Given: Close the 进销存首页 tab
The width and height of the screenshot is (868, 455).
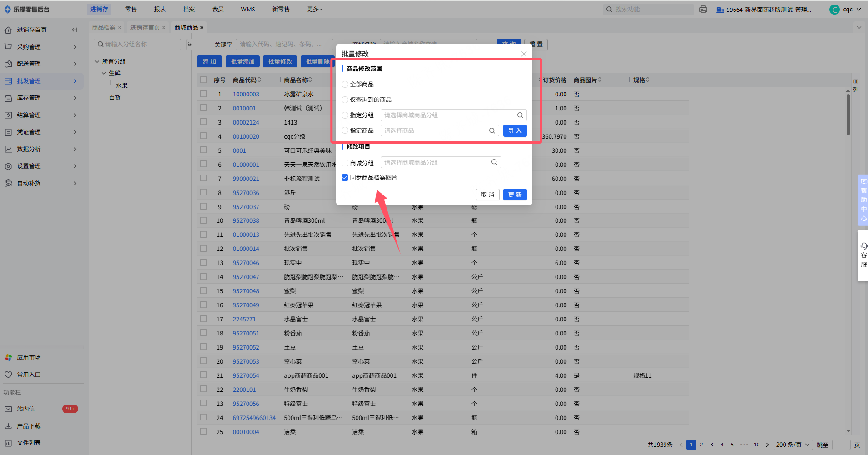Looking at the screenshot, I should (x=164, y=28).
